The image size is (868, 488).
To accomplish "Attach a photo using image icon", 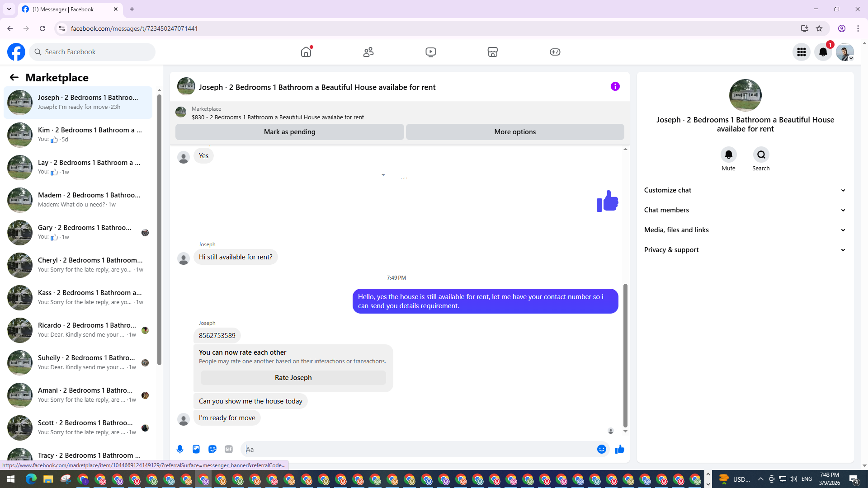I will 196,449.
